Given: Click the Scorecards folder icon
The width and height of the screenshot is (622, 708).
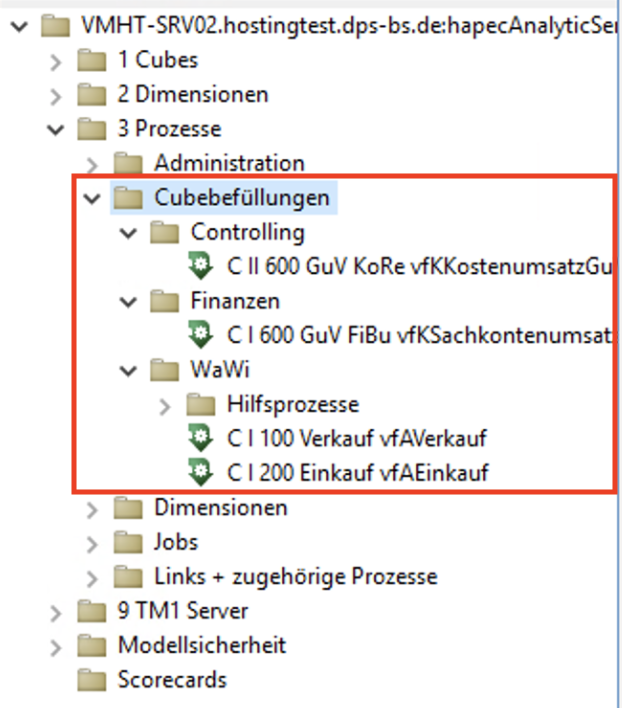Looking at the screenshot, I should click(92, 680).
